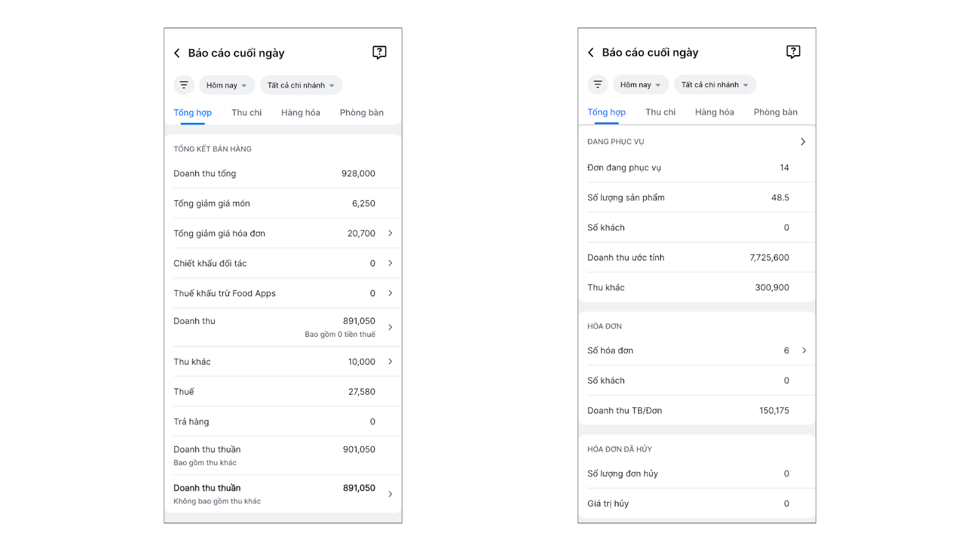The height and width of the screenshot is (551, 980).
Task: Expand "Thuế khấu trừ Food Apps" row chevron
Action: [x=390, y=293]
